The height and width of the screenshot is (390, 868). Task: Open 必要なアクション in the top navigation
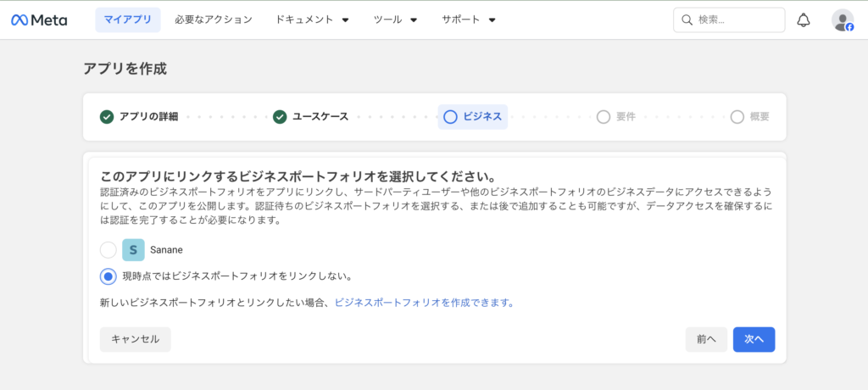click(x=214, y=19)
